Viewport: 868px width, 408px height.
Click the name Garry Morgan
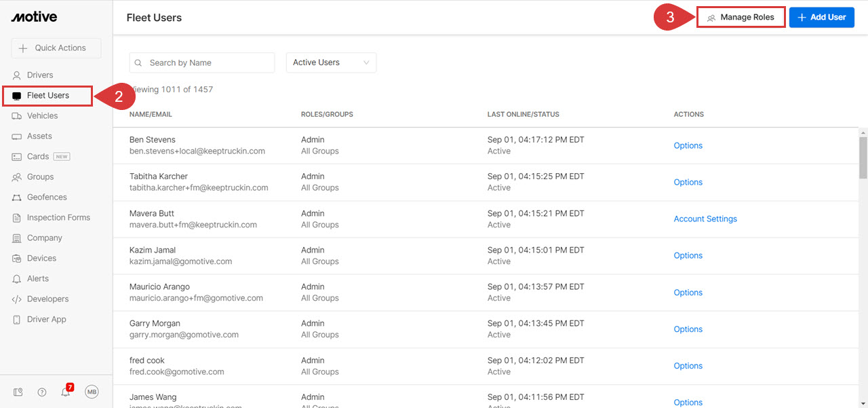[x=155, y=323]
